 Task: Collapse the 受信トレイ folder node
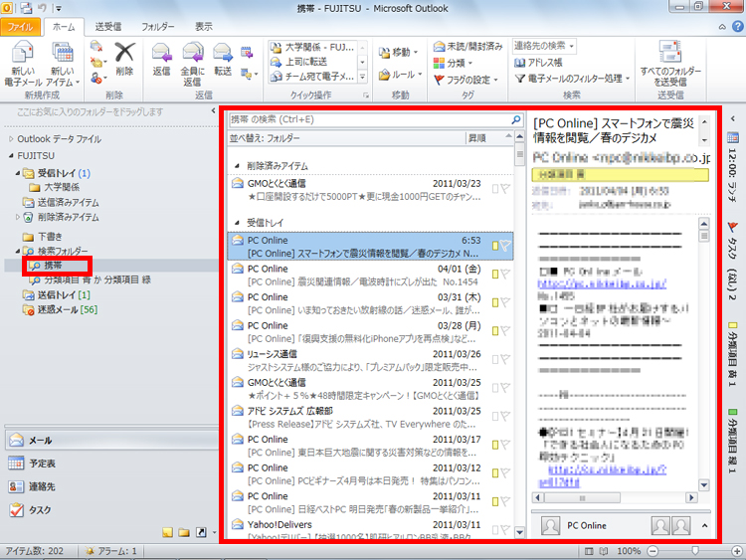click(18, 173)
